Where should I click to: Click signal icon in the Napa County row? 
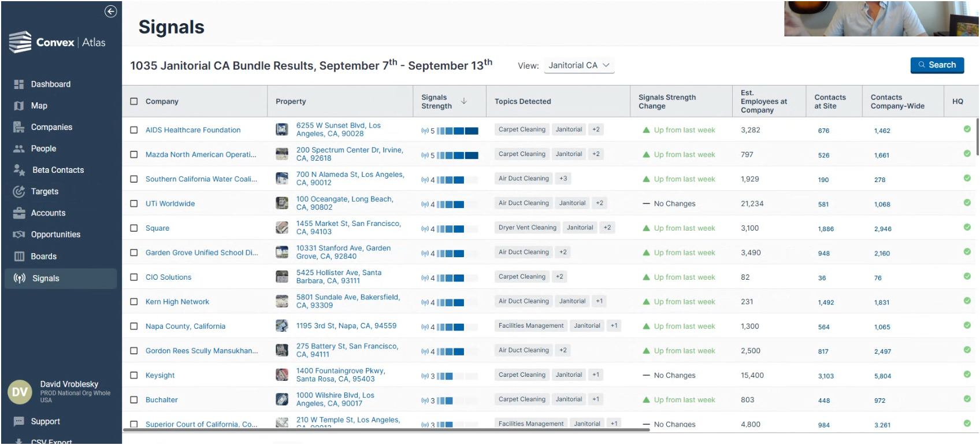point(425,327)
